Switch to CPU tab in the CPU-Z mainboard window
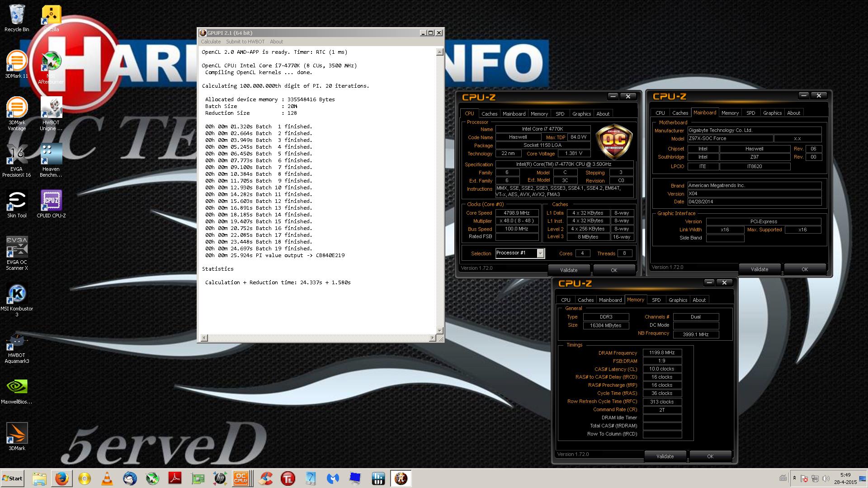The height and width of the screenshot is (488, 868). pos(660,113)
